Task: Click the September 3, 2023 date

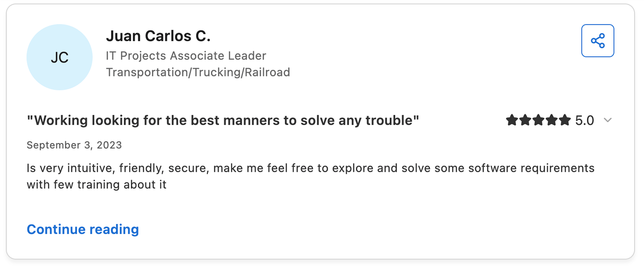Action: tap(74, 145)
